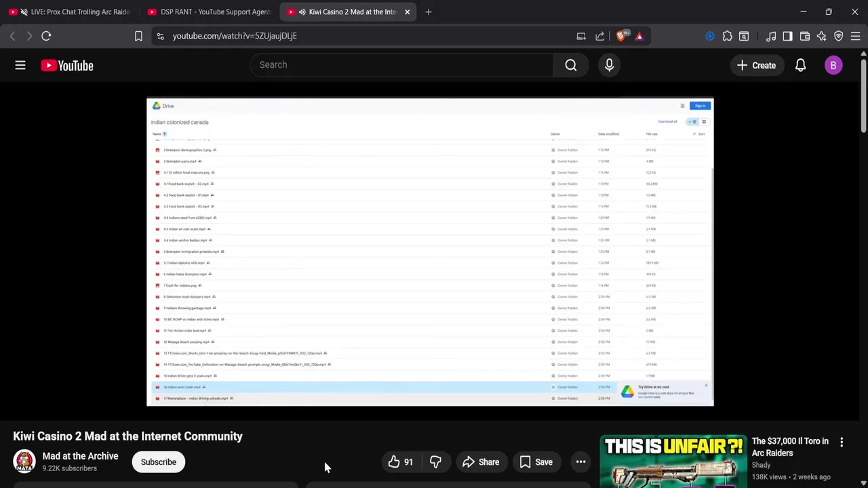Screen dimensions: 868x488
Task: Open the Brave Wallet icon
Action: click(x=805, y=36)
